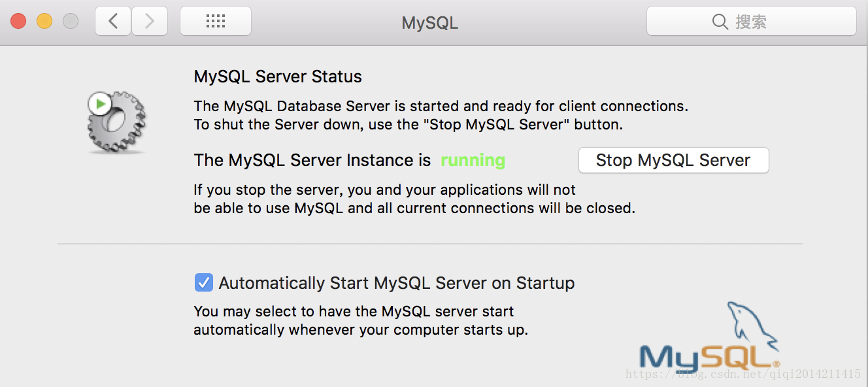
Task: Click the green running status text
Action: tap(473, 161)
